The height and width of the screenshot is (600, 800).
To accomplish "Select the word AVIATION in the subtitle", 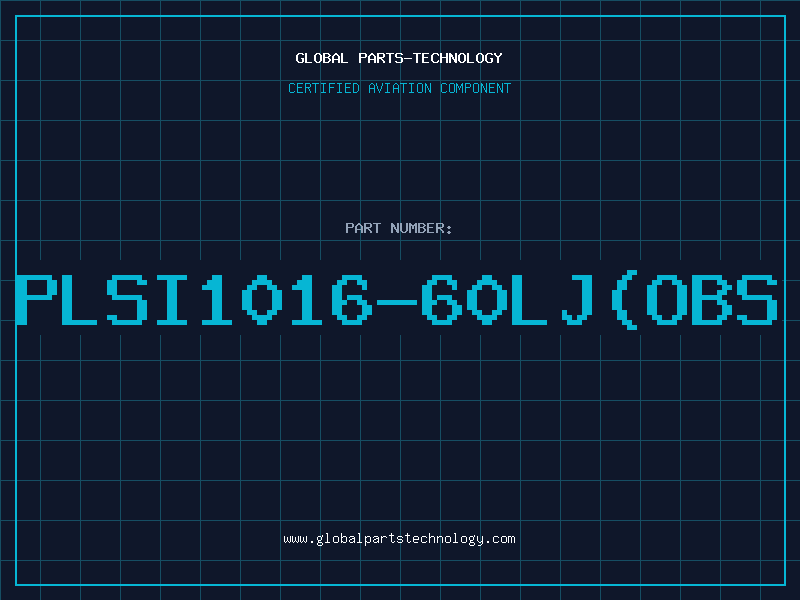I will coord(400,88).
